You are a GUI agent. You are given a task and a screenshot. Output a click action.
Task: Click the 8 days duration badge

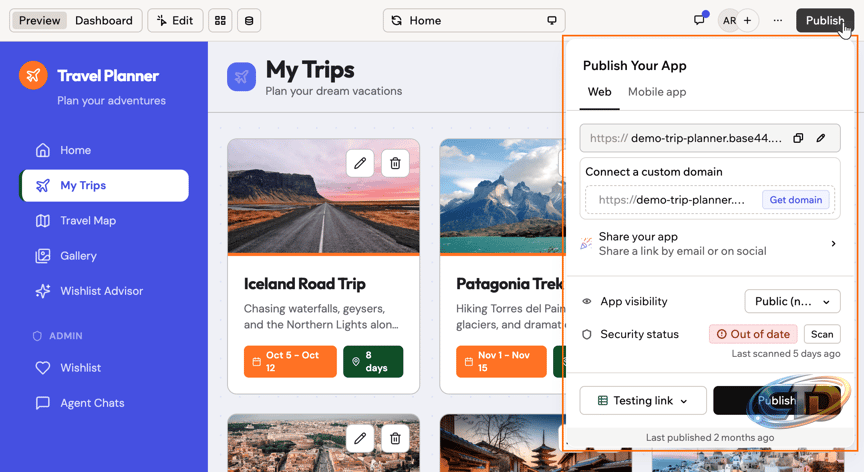tap(373, 361)
